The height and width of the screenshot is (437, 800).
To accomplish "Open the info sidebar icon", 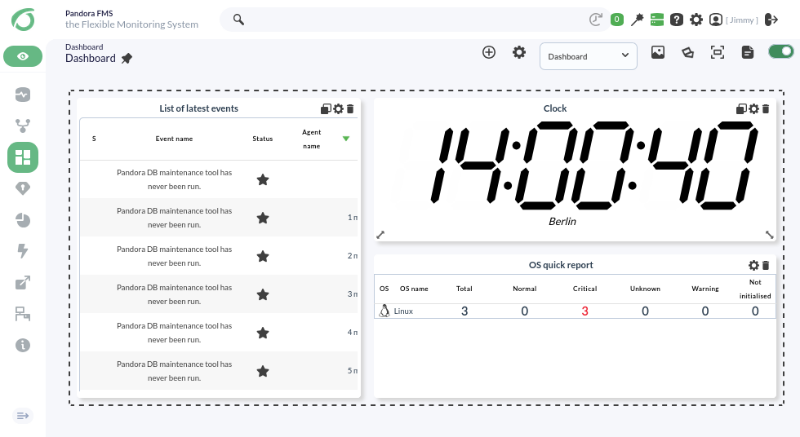I will pos(22,345).
